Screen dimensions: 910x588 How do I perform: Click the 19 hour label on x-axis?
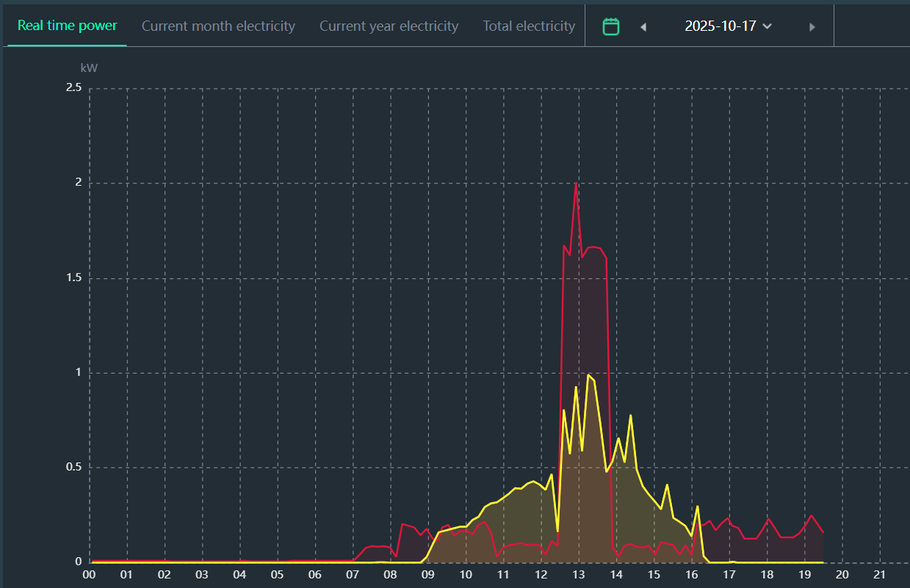point(804,574)
